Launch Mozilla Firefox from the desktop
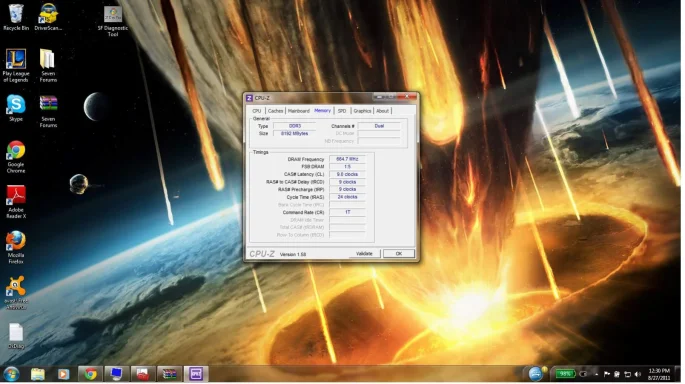The width and height of the screenshot is (685, 384). pos(16,247)
